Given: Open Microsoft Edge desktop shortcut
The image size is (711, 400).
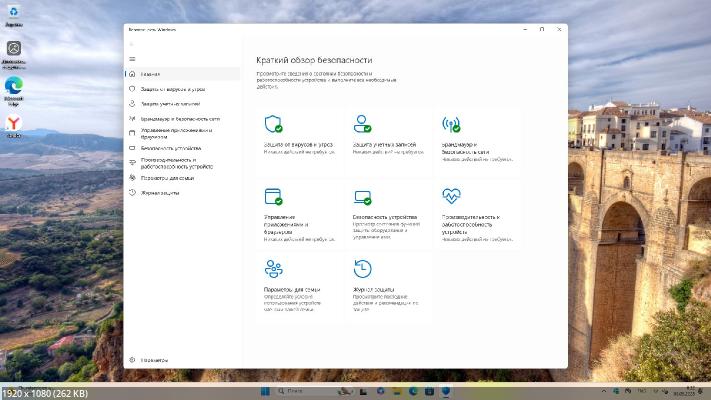Looking at the screenshot, I should point(14,88).
